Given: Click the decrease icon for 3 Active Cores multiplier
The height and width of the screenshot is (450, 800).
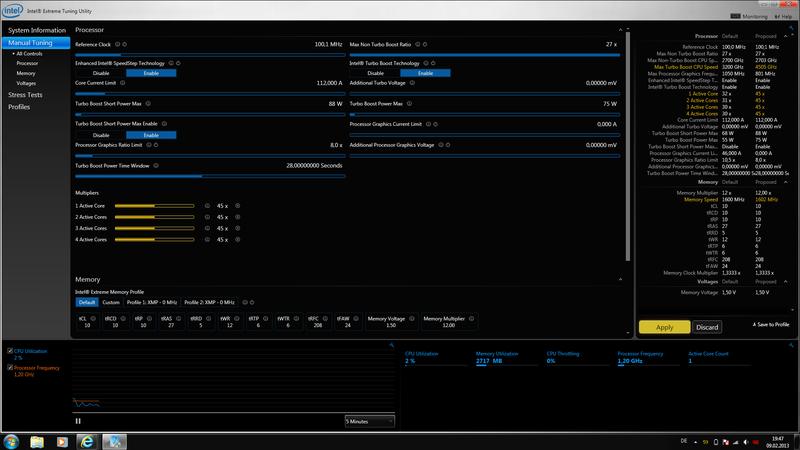Looking at the screenshot, I should pyautogui.click(x=207, y=228).
